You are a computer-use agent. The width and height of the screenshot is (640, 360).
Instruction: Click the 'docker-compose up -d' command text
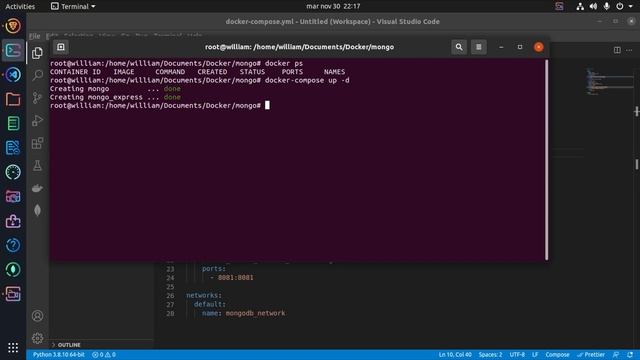(x=307, y=80)
